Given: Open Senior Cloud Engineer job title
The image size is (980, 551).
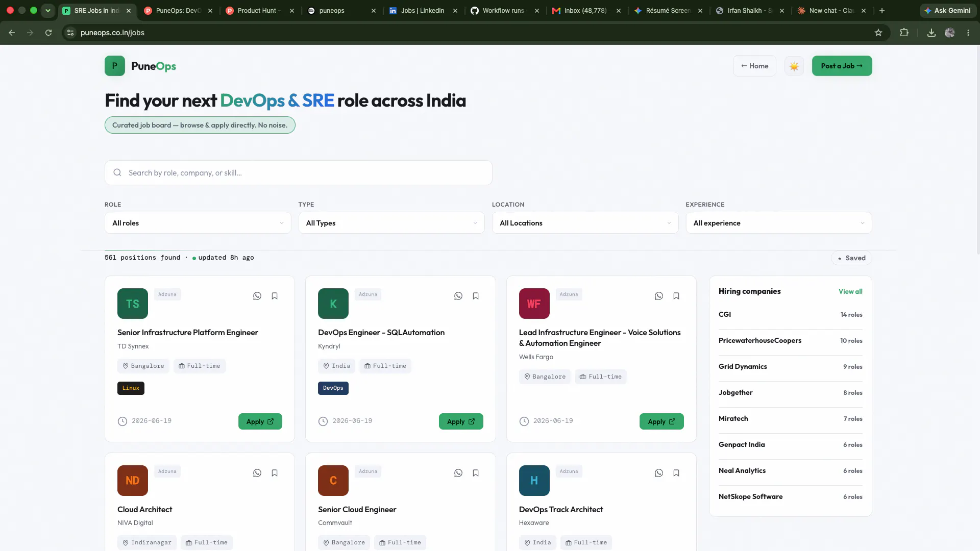Looking at the screenshot, I should (x=357, y=509).
